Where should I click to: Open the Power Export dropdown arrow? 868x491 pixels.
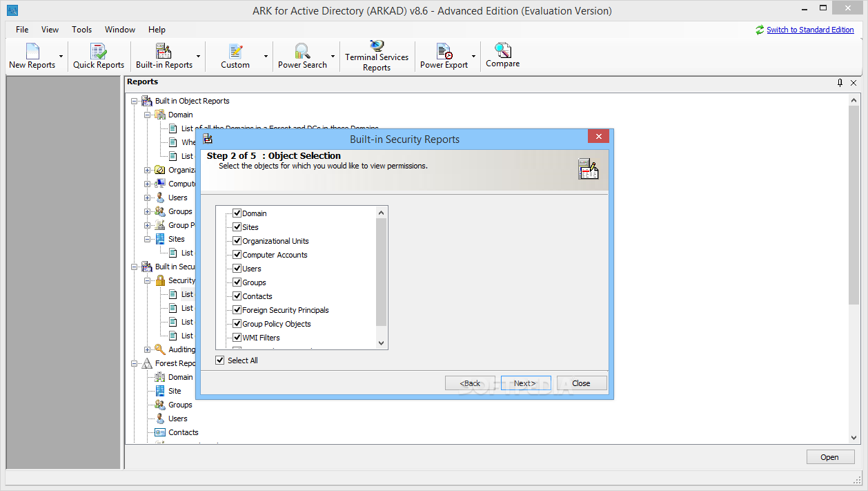coord(473,56)
